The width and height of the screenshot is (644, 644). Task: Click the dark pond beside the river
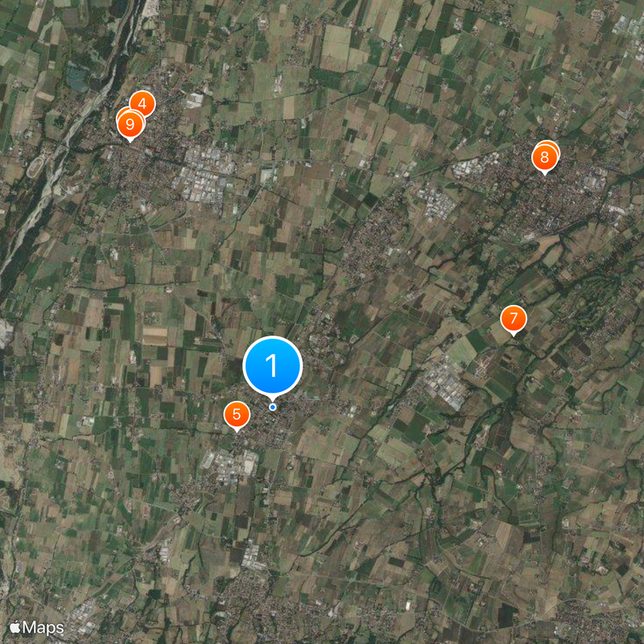pyautogui.click(x=77, y=78)
